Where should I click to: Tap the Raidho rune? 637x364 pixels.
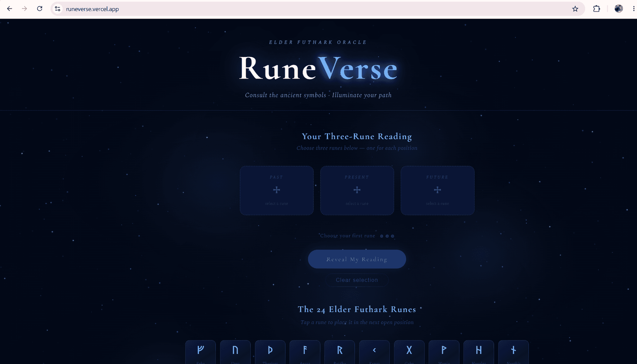coord(339,352)
